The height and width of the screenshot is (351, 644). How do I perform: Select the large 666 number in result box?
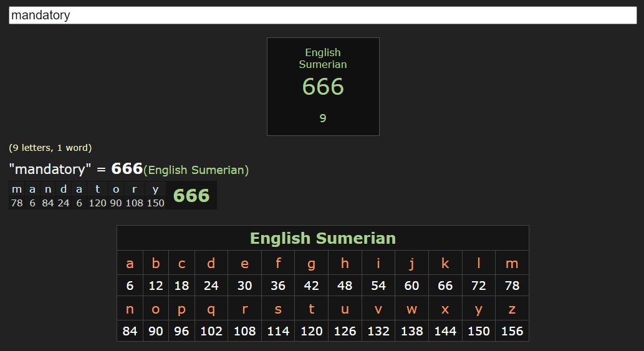[323, 87]
